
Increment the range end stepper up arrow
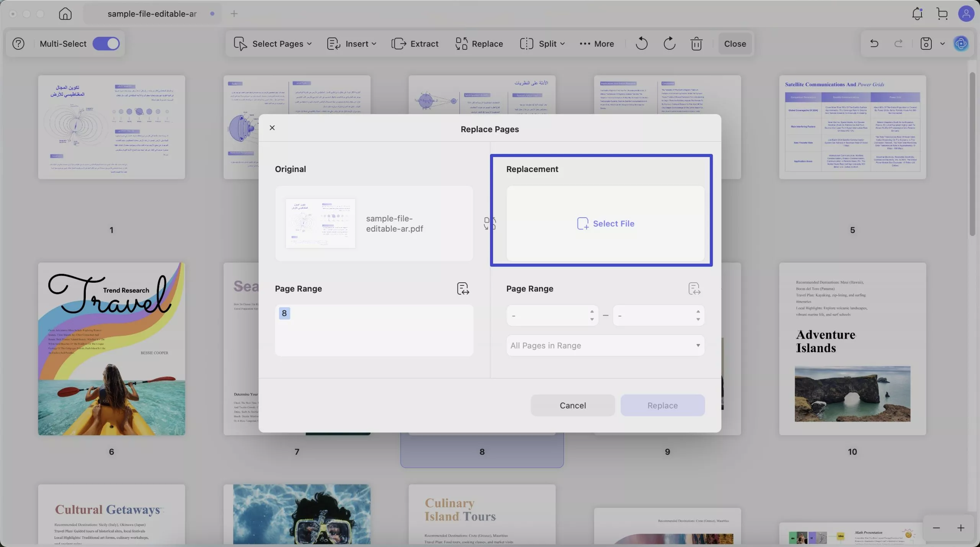click(x=698, y=311)
